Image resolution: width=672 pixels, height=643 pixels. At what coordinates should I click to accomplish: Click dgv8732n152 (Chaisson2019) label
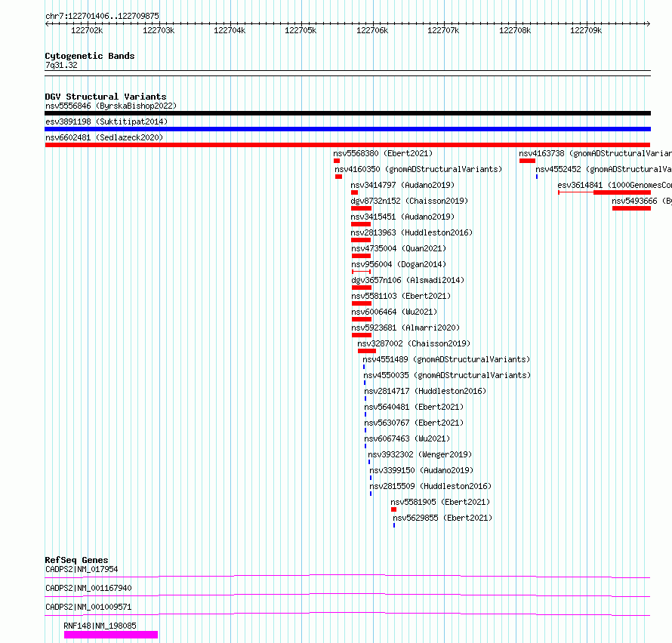(x=409, y=201)
